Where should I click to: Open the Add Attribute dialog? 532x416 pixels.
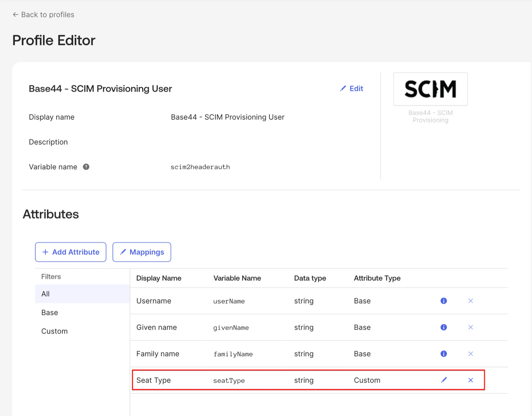pos(71,252)
